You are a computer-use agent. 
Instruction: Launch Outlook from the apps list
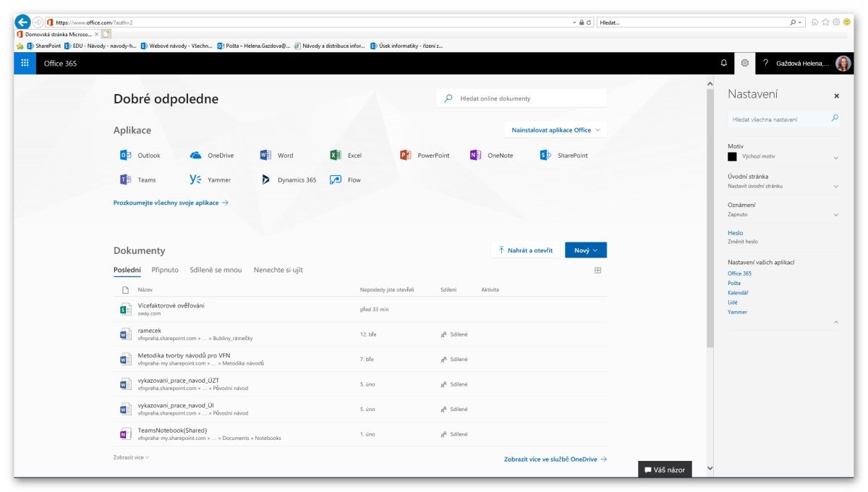pyautogui.click(x=140, y=156)
